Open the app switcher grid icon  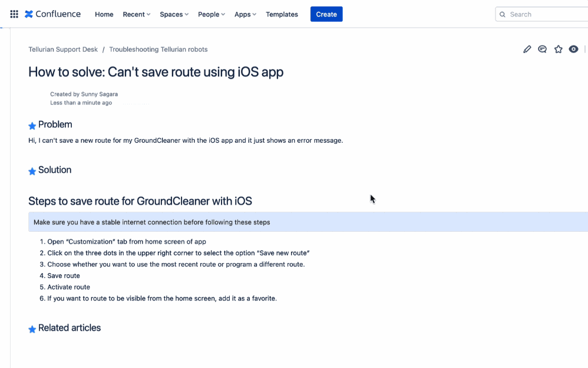point(14,14)
